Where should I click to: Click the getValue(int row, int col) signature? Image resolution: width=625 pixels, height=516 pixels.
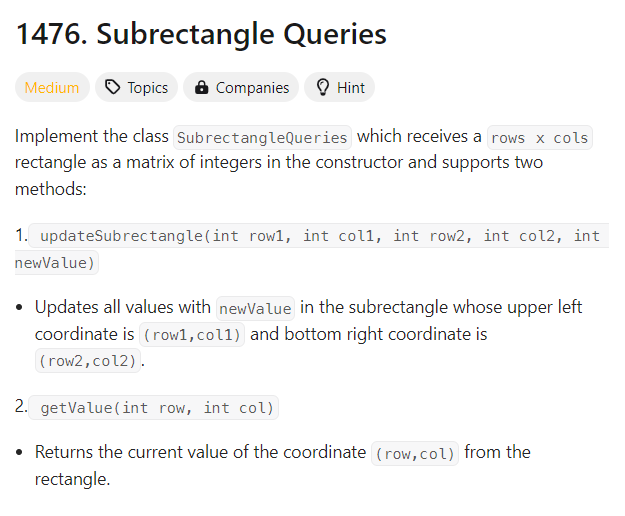click(x=154, y=408)
